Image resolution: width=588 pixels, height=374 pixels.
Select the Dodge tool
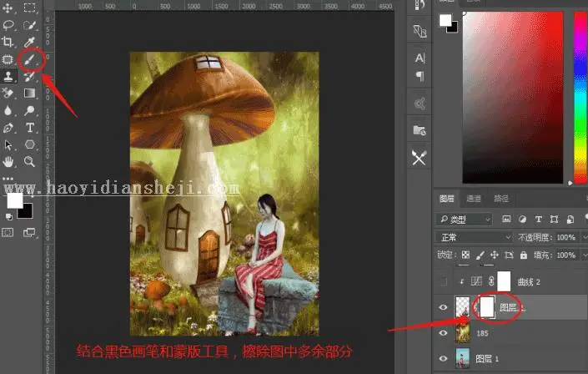point(29,110)
